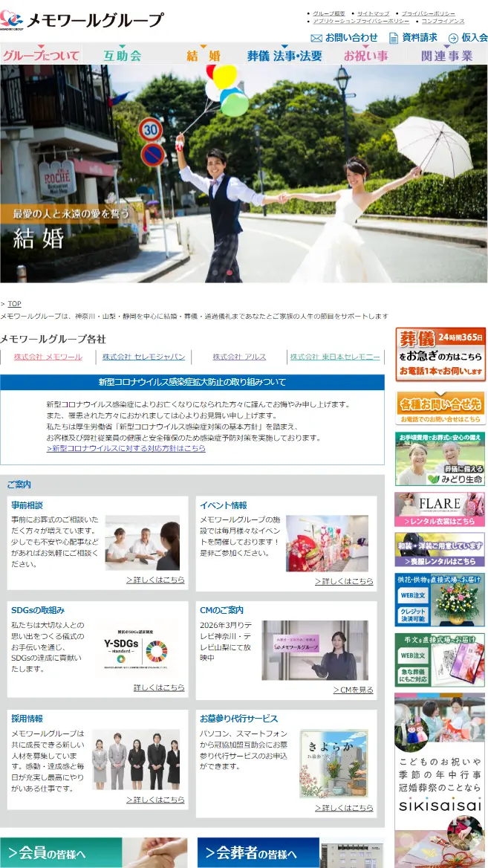Click the 採用情報 staff photo
This screenshot has width=488, height=868.
[135, 759]
